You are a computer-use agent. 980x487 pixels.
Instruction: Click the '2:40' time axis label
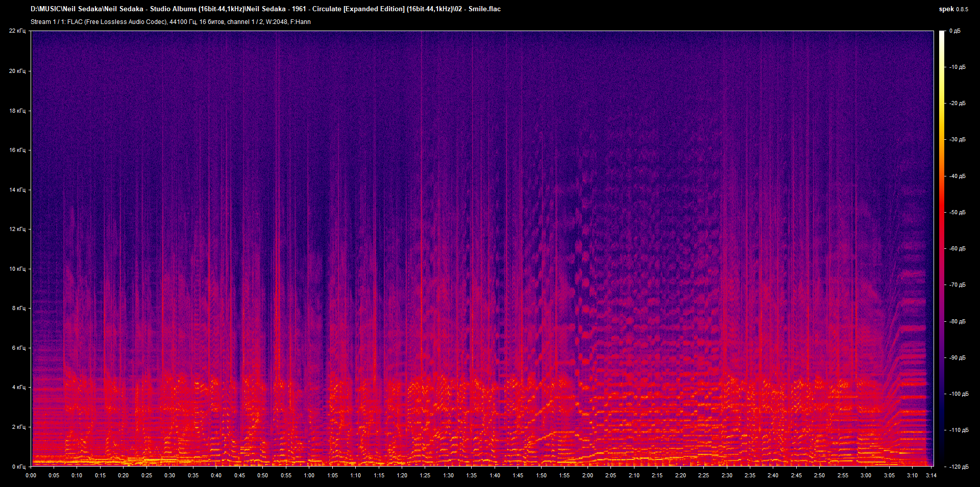coord(773,475)
